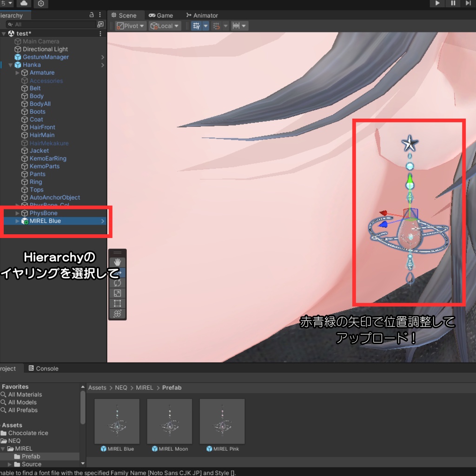
Task: Open the Hierarchy search-in-window icon
Action: click(100, 24)
